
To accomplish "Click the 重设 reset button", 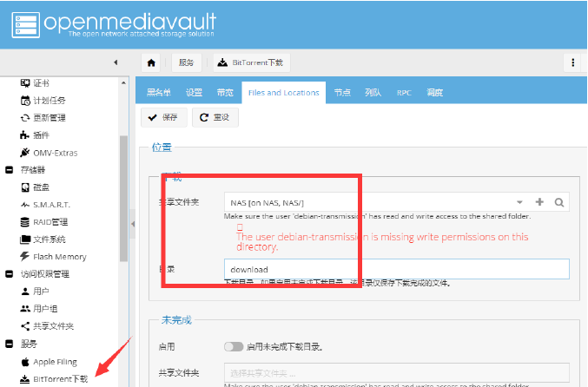I will (x=215, y=117).
